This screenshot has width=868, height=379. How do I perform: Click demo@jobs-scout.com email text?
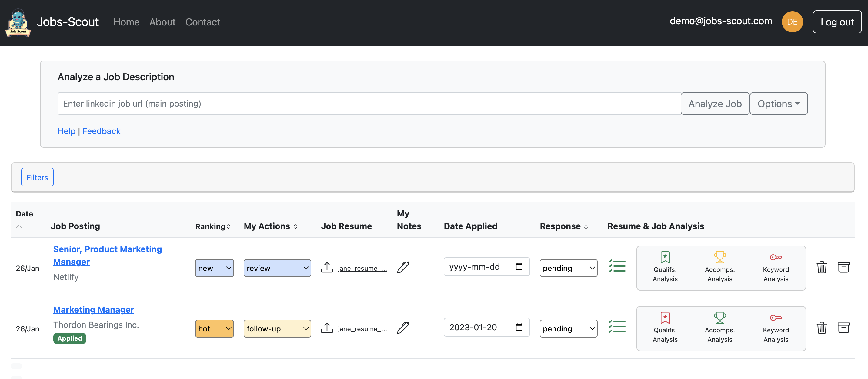[721, 21]
